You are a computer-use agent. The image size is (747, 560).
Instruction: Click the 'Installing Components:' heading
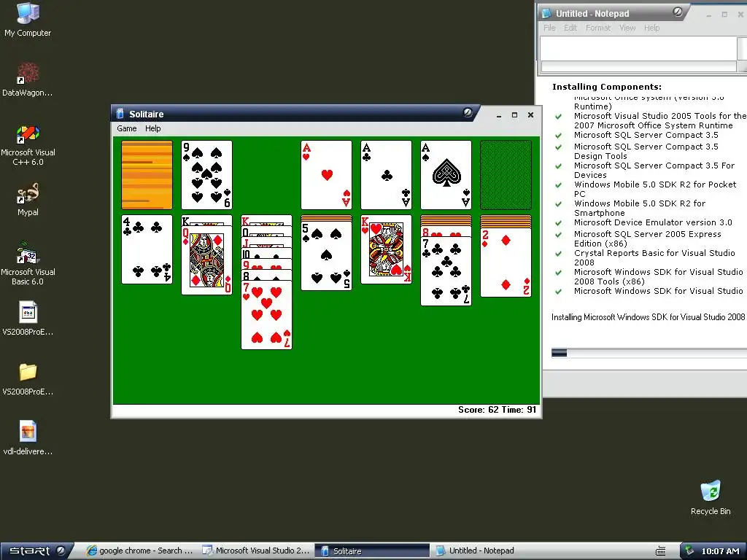click(x=606, y=87)
